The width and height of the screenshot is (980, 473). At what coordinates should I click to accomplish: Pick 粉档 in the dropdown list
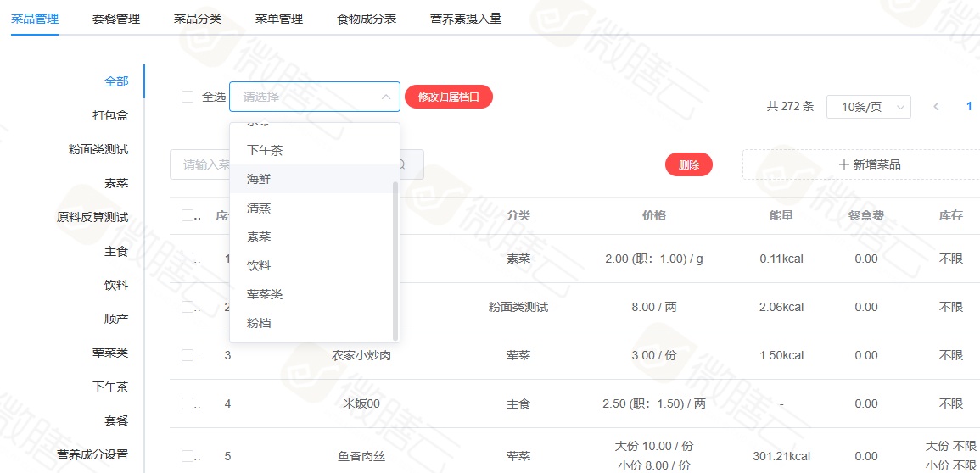tap(259, 323)
